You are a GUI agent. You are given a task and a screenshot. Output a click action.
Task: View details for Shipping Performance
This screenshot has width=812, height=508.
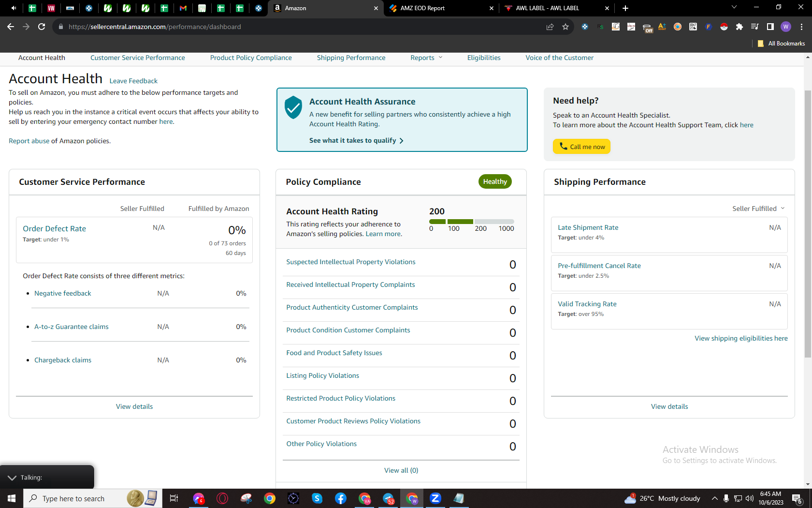(669, 406)
